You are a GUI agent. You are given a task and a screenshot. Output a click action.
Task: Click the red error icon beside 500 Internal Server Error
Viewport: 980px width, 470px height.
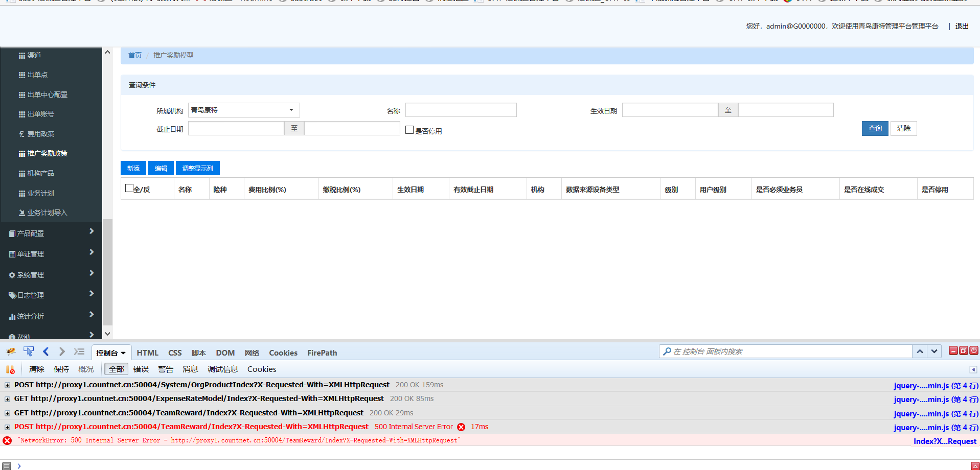[461, 427]
